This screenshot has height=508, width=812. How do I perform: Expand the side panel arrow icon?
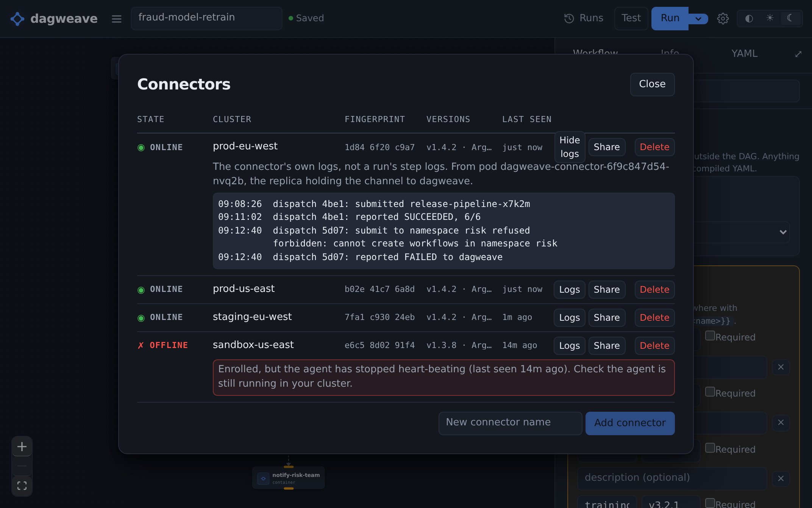click(x=798, y=54)
